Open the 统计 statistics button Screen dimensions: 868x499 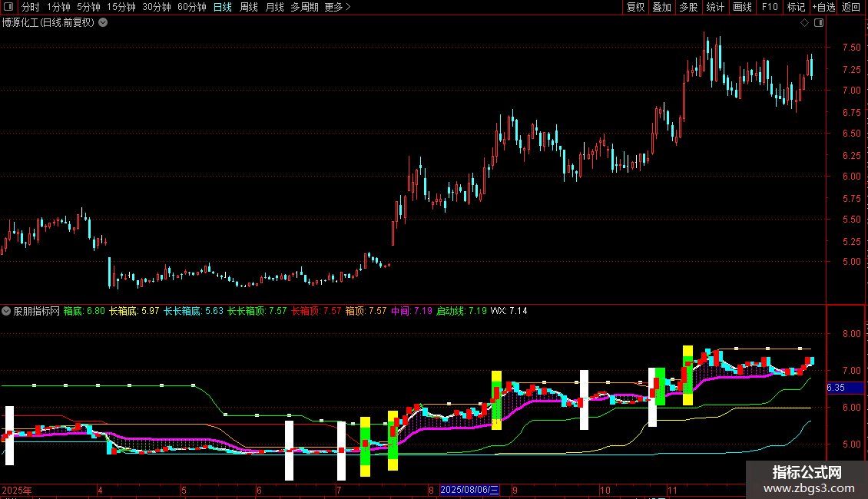[715, 7]
